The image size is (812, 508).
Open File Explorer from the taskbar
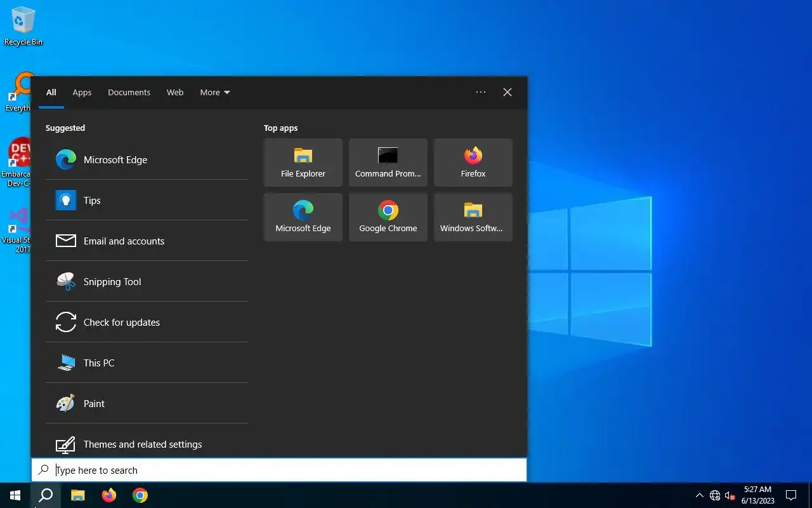click(x=77, y=495)
